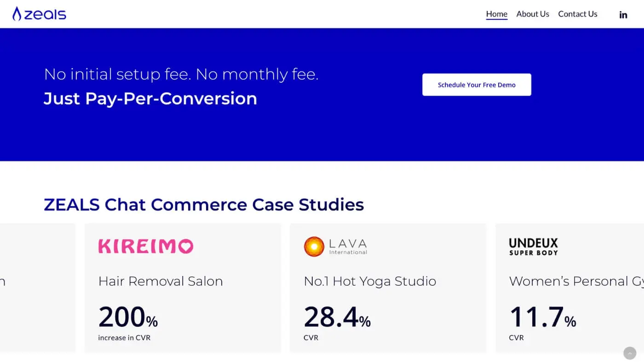Open the Contact Us page
Image resolution: width=644 pixels, height=362 pixels.
pyautogui.click(x=578, y=14)
